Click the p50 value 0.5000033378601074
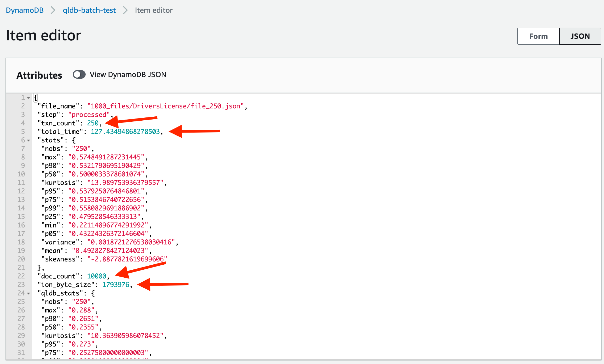604x364 pixels. (x=106, y=174)
